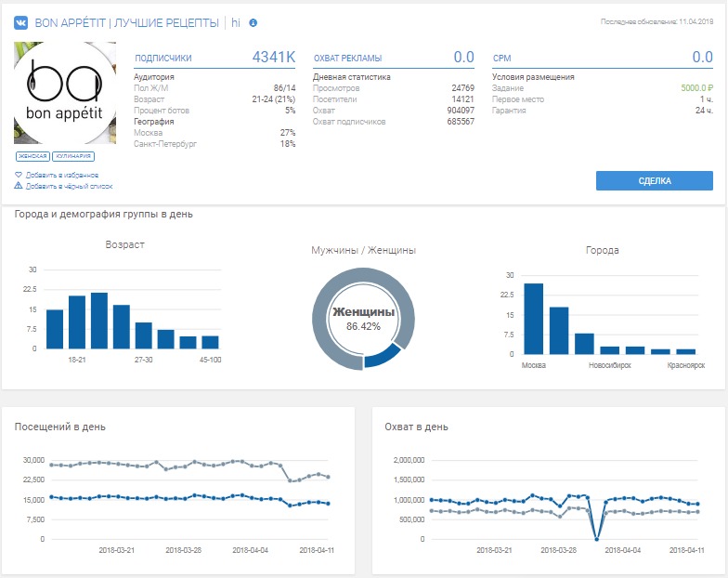Click the VK logo icon
Screen dimensions: 728x578
coord(20,21)
